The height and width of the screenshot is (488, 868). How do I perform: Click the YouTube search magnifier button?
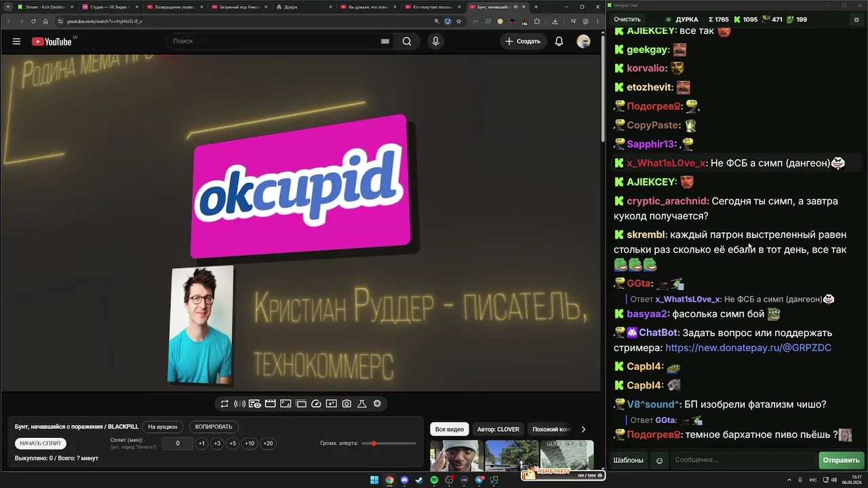[407, 41]
